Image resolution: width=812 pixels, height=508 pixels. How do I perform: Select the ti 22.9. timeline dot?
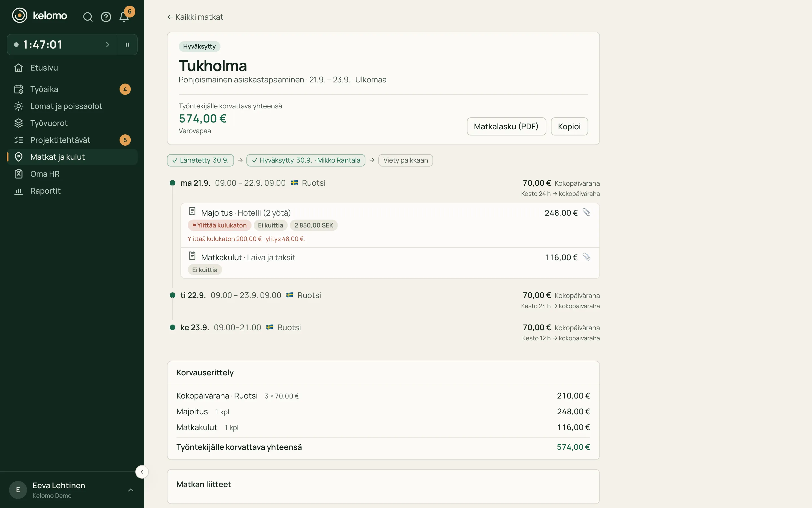pos(173,295)
